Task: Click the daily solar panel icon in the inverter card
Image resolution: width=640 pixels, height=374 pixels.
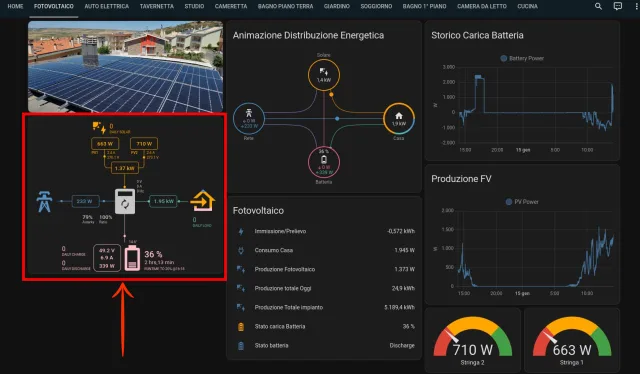Action: coord(99,127)
